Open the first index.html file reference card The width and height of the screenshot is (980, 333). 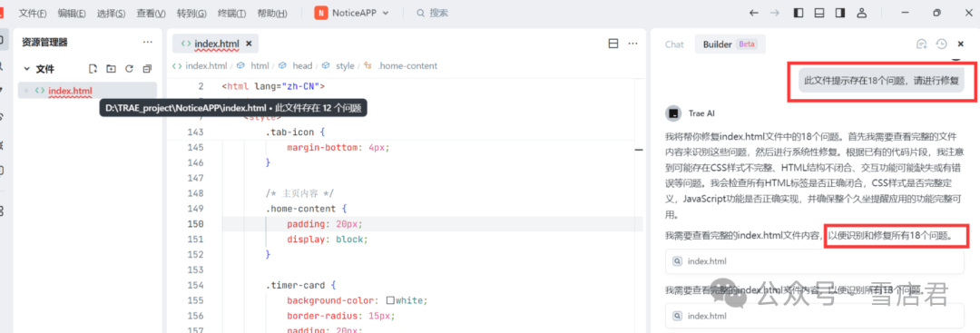(x=814, y=262)
